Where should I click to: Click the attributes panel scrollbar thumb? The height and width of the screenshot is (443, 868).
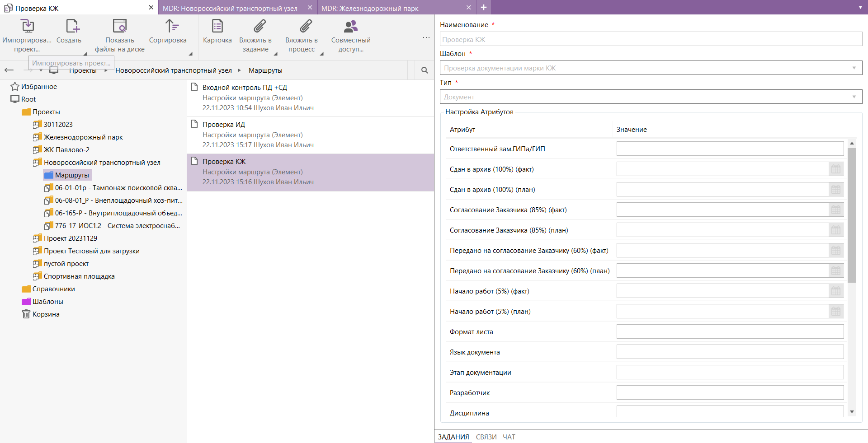(852, 215)
